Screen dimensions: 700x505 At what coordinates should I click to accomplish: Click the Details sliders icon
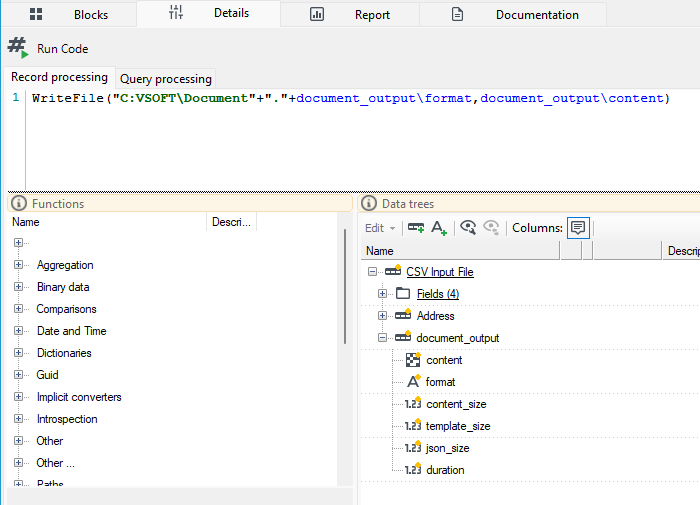click(176, 13)
